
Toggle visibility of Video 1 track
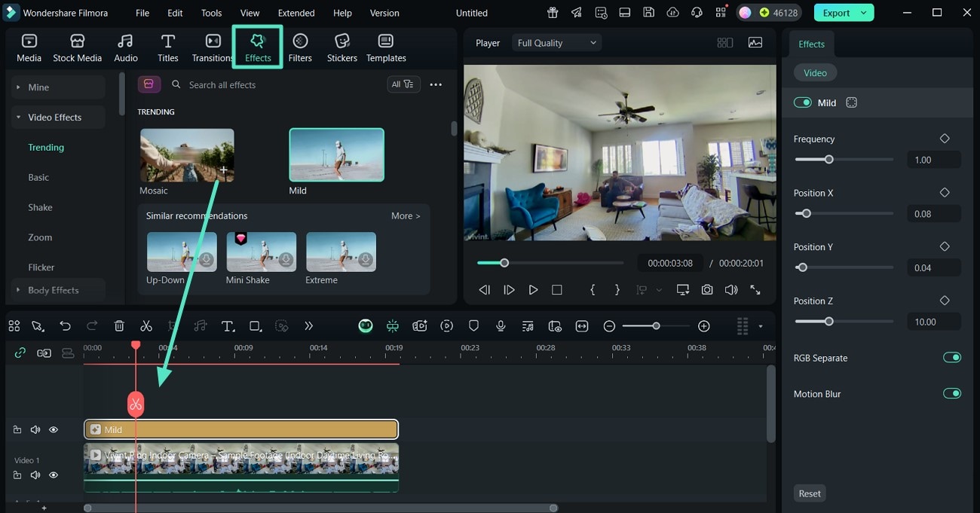(x=54, y=475)
